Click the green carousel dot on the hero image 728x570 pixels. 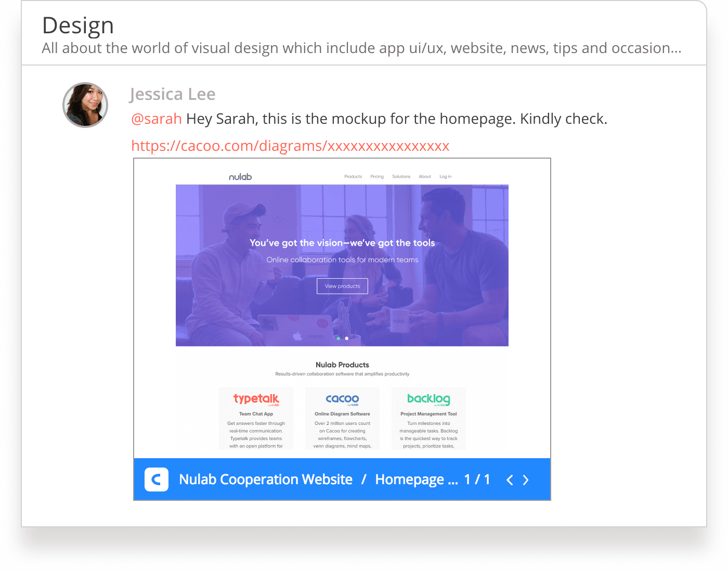pyautogui.click(x=339, y=339)
